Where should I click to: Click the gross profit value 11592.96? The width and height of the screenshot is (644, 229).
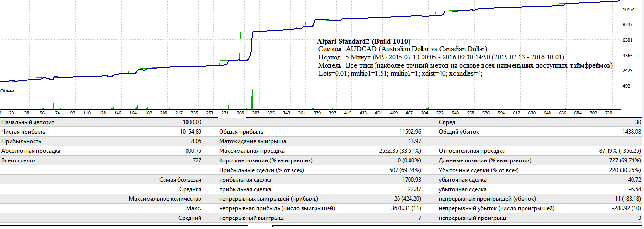(410, 132)
